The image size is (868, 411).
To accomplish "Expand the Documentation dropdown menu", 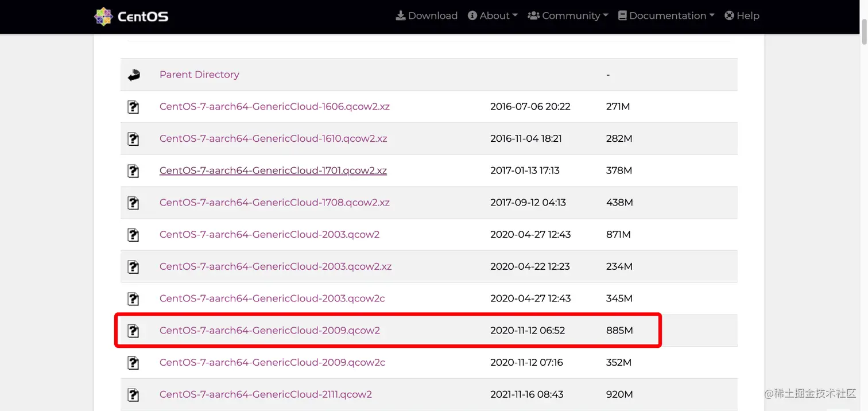I will click(666, 15).
